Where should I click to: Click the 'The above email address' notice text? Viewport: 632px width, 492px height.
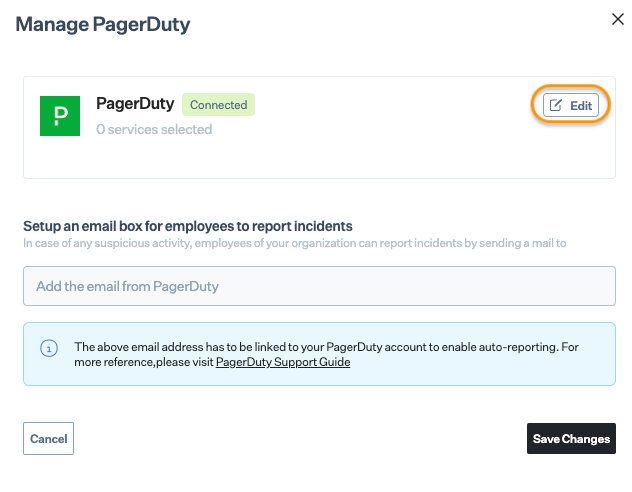[326, 354]
